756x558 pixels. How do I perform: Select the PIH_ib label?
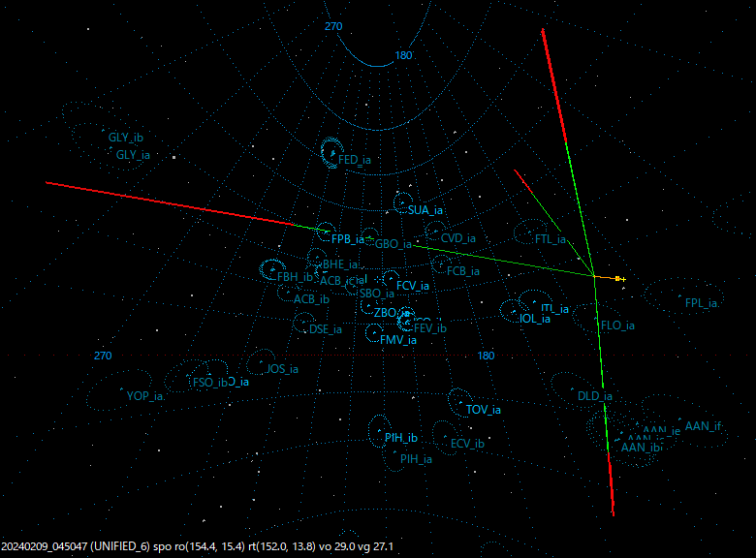click(x=401, y=438)
